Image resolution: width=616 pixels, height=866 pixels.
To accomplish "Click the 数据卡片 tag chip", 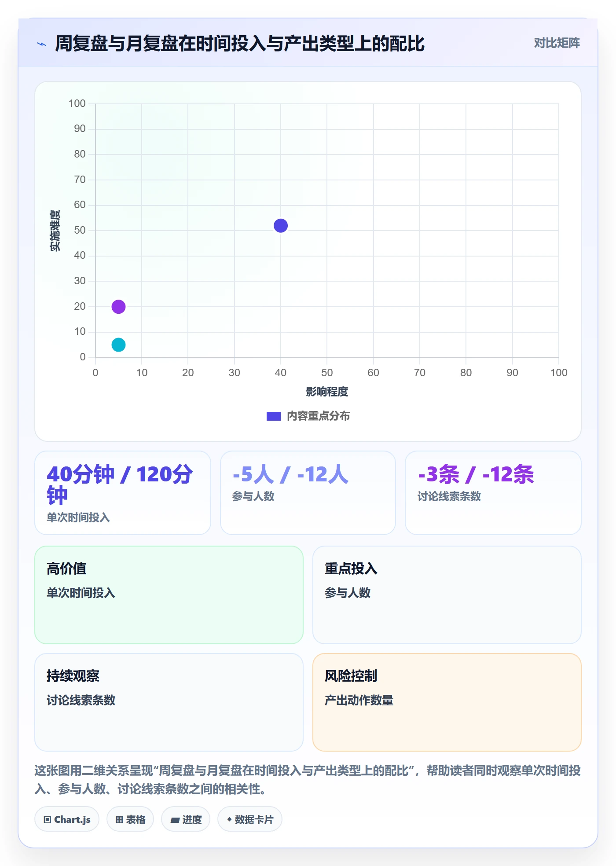I will [x=250, y=819].
